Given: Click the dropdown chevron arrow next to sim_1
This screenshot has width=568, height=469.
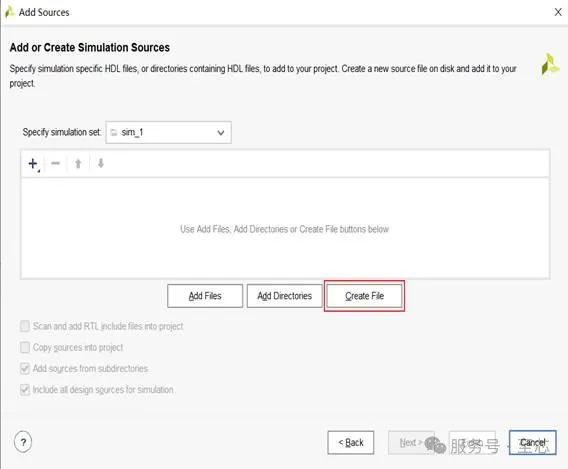Looking at the screenshot, I should click(221, 133).
